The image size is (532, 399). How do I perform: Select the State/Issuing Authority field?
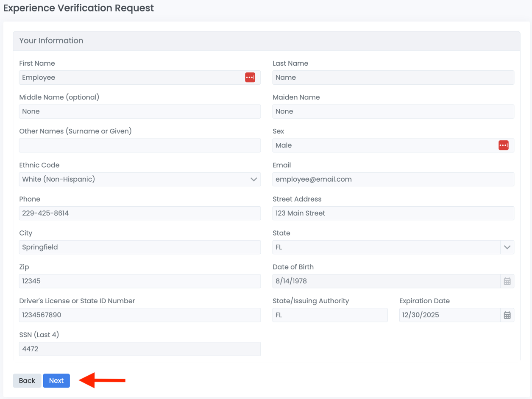(x=330, y=315)
